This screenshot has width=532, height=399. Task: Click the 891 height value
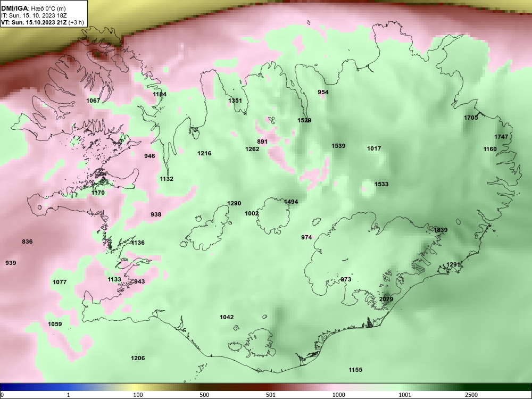click(262, 142)
